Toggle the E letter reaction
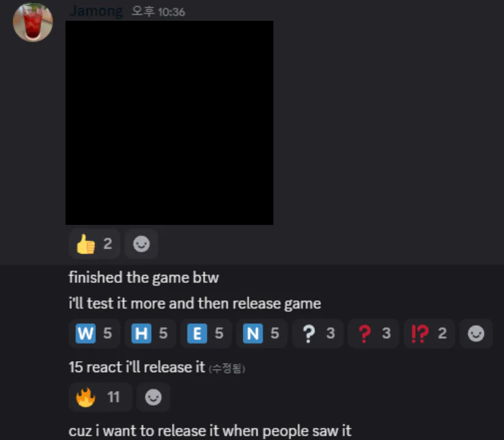 pyautogui.click(x=206, y=334)
